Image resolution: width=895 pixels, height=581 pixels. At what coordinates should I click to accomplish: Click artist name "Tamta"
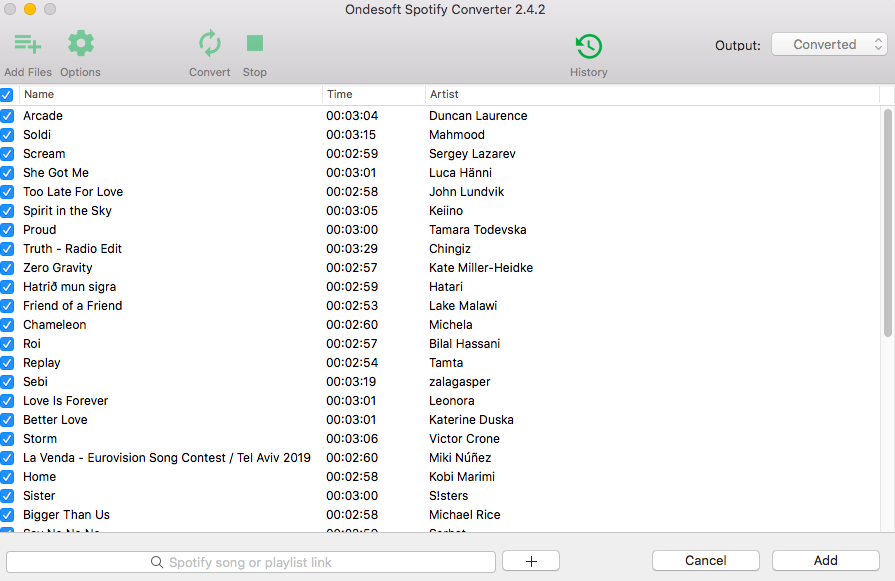(x=446, y=363)
